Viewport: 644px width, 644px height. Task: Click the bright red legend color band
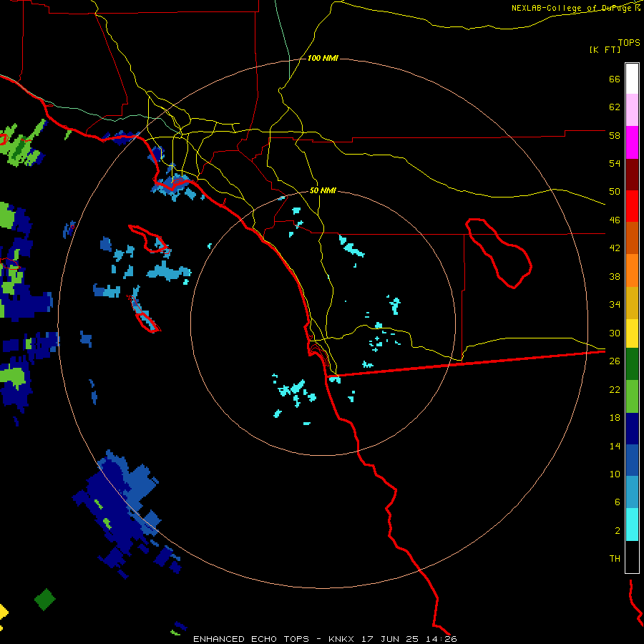(632, 206)
